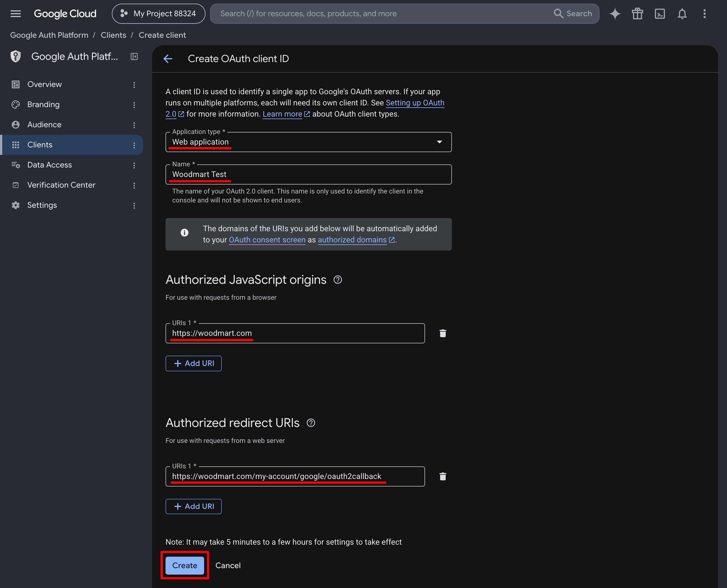Delete the https://woodmart.com origin URI

tap(442, 333)
